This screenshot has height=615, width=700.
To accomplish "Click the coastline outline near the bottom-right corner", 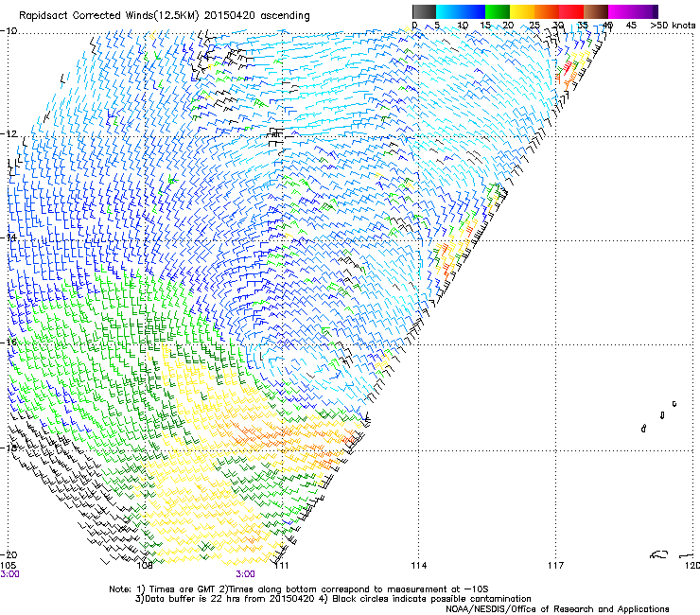I will click(x=660, y=554).
